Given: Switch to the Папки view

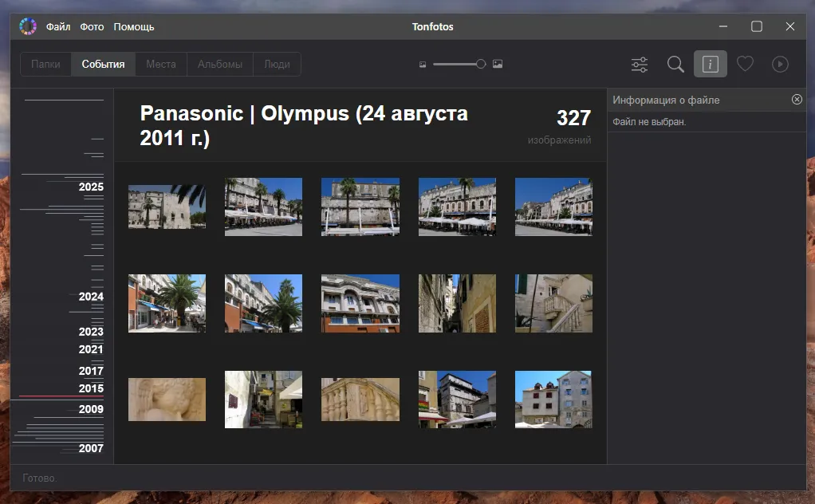Looking at the screenshot, I should pos(45,64).
